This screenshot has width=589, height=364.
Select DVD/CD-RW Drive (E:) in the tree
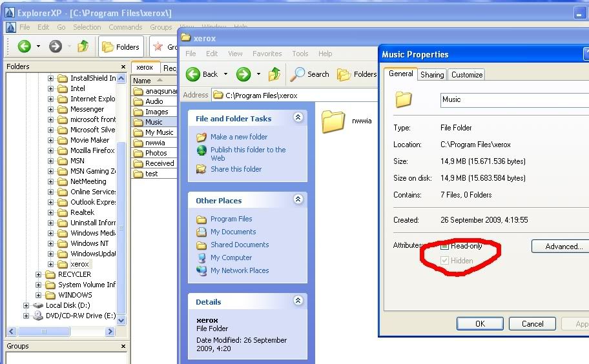(x=80, y=316)
